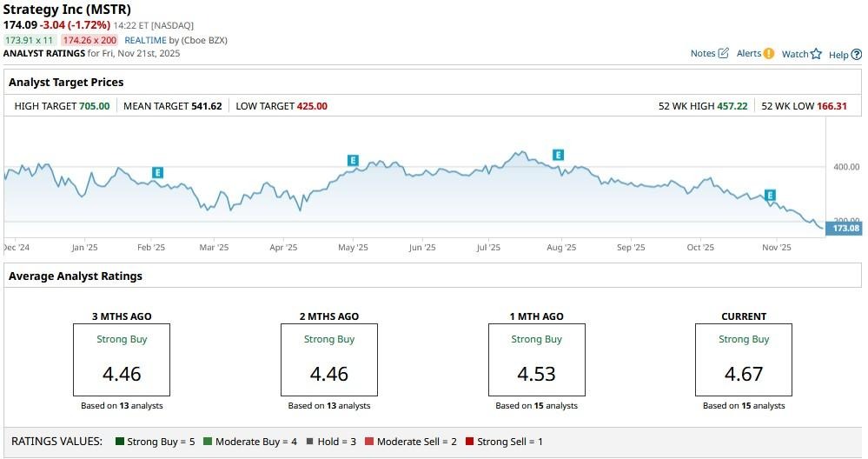
Task: Click the earnings marker near Nov '25
Action: [x=770, y=195]
